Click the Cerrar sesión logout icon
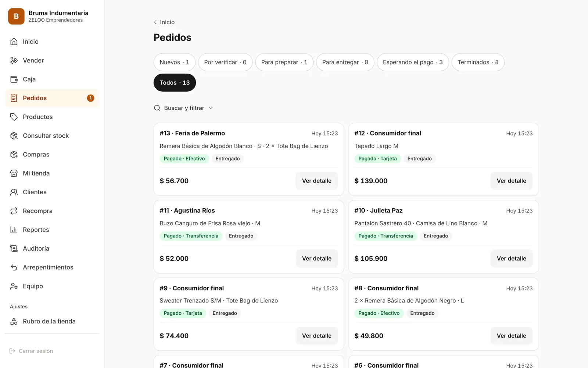Screen dimensions: 588x368 (12, 351)
